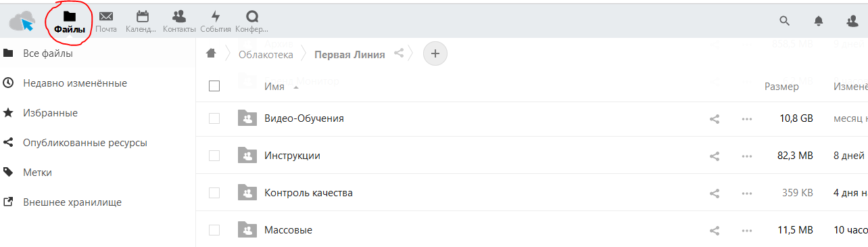The width and height of the screenshot is (868, 247).
Task: Click the Облакотека breadcrumb link
Action: coord(266,54)
